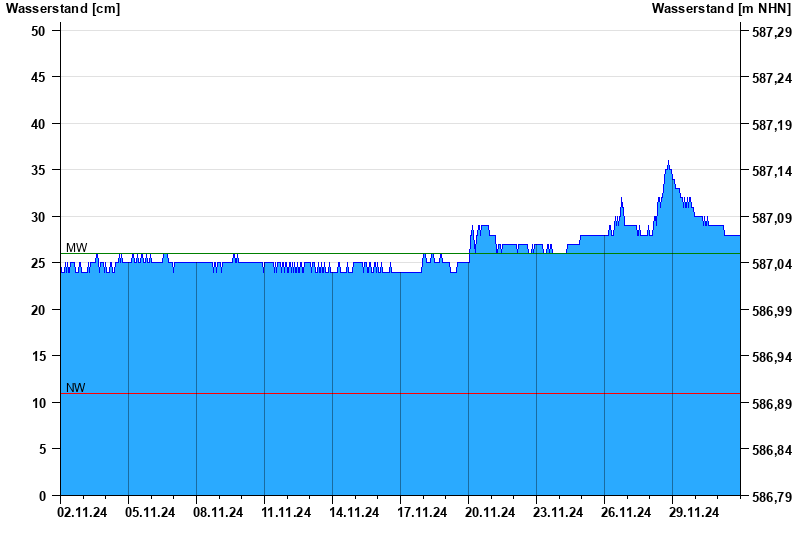Screen dimensions: 800x550
Task: Click the 29.11.24 date label
Action: point(694,512)
